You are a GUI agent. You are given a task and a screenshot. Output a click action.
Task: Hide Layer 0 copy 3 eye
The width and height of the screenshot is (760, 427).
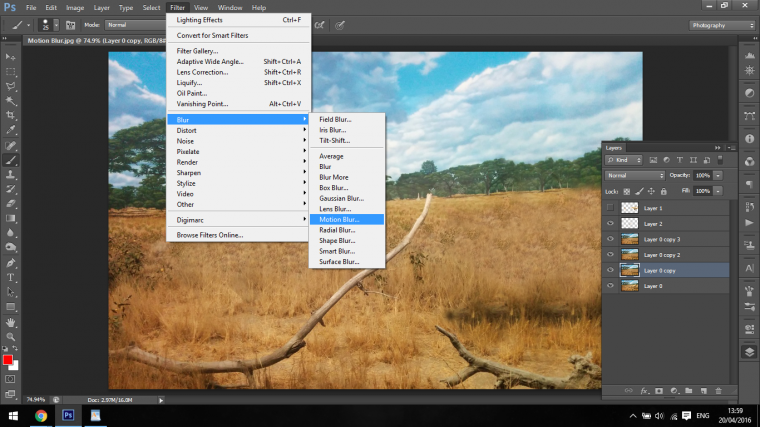610,239
